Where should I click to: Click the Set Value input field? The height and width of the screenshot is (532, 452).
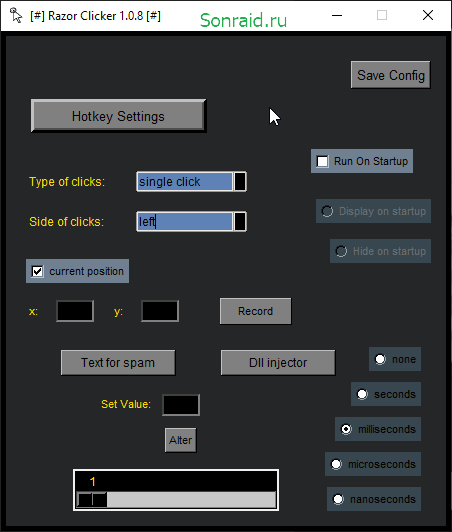tap(181, 405)
